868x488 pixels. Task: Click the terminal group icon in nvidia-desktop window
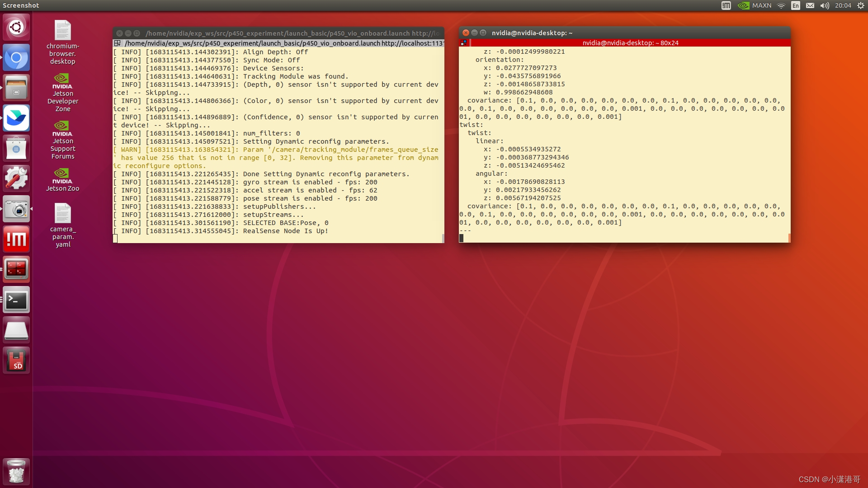(x=463, y=43)
